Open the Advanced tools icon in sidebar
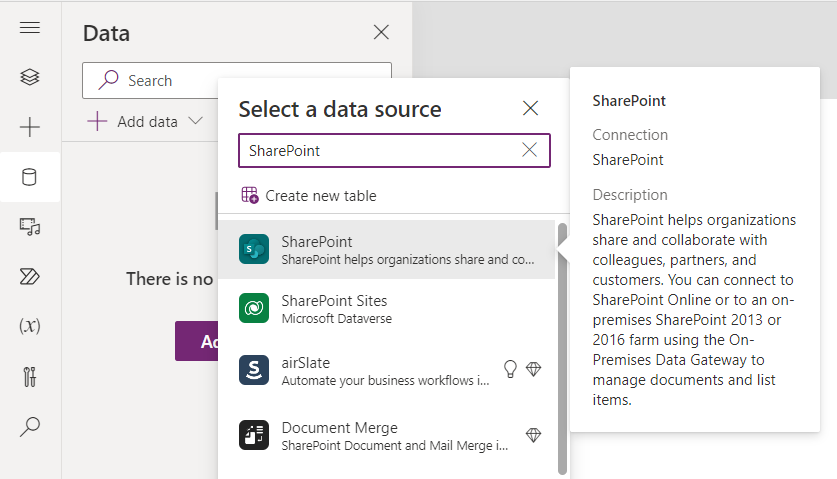 tap(30, 377)
